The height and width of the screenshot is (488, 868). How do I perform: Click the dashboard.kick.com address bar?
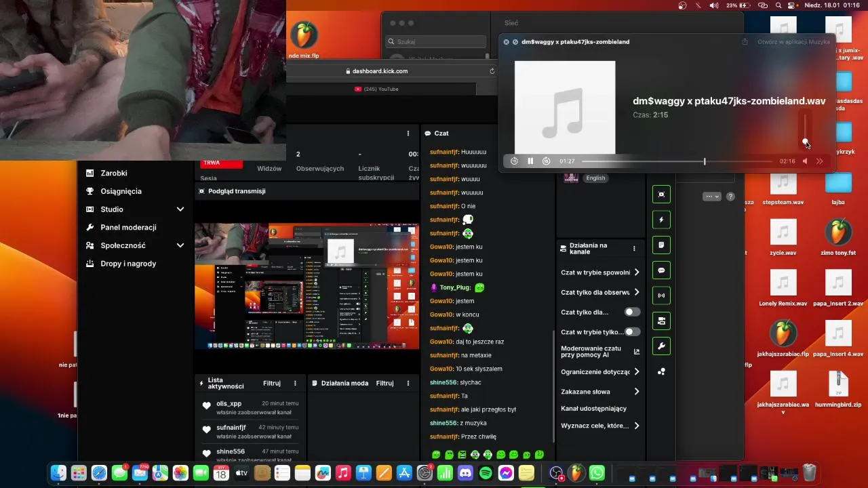[x=380, y=71]
